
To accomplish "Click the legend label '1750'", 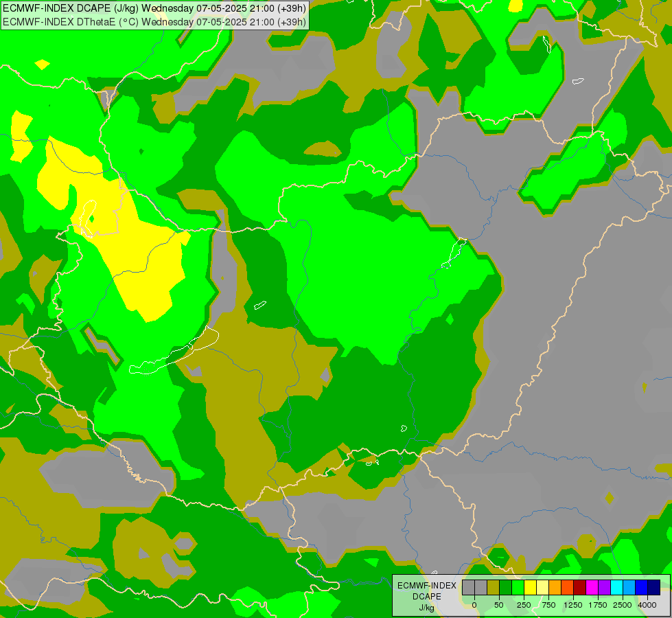I will point(598,605).
